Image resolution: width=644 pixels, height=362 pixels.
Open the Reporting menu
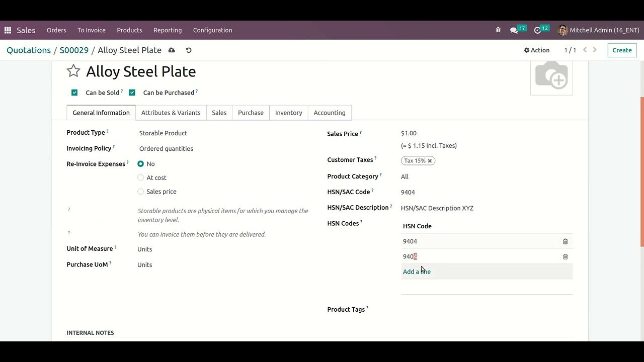168,30
